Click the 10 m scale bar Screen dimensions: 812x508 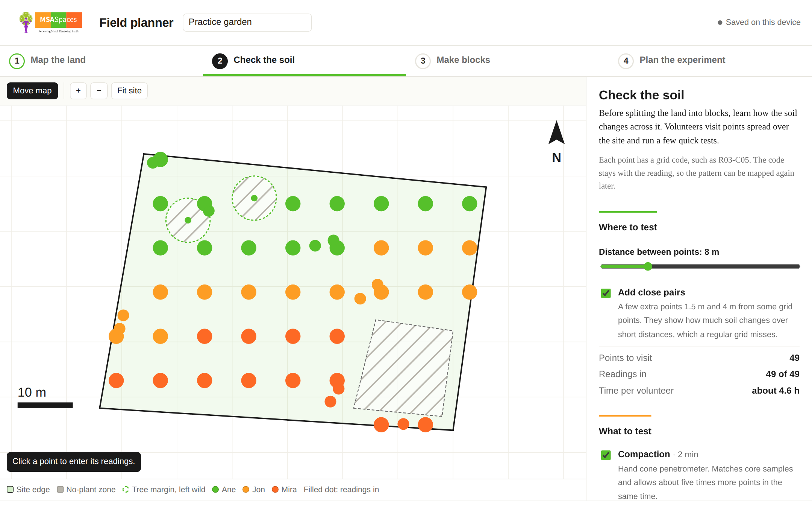45,405
